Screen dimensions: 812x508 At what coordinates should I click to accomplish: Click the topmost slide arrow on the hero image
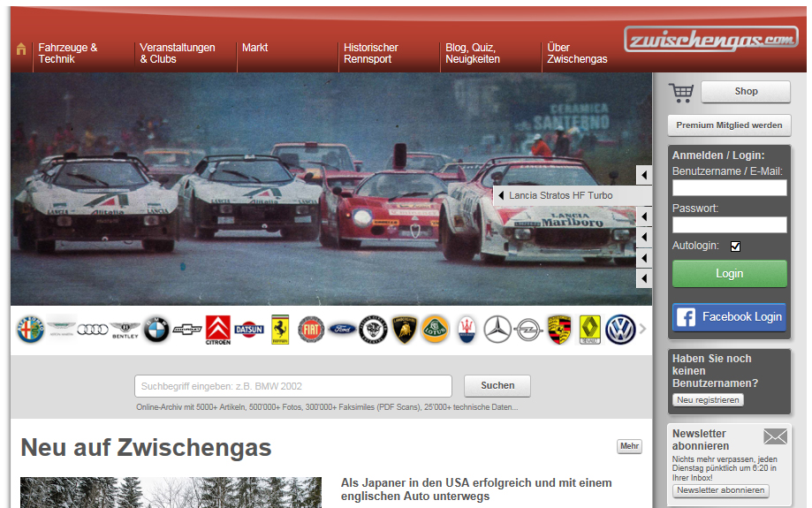click(x=644, y=175)
